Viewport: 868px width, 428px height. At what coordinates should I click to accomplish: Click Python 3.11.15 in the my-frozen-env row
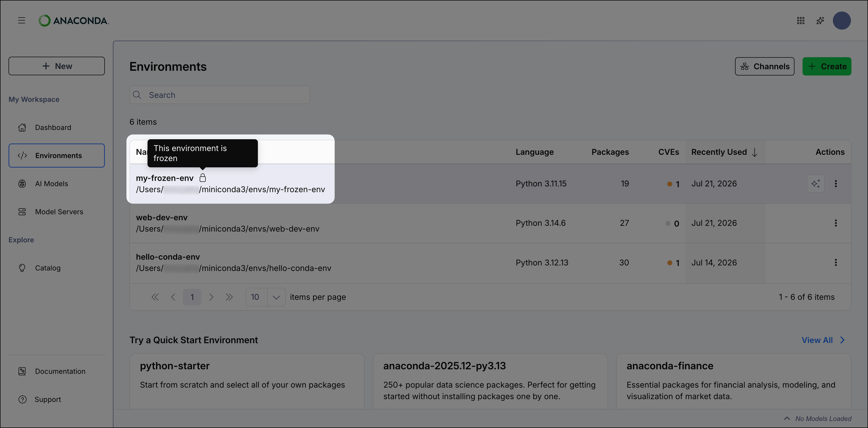pos(541,184)
